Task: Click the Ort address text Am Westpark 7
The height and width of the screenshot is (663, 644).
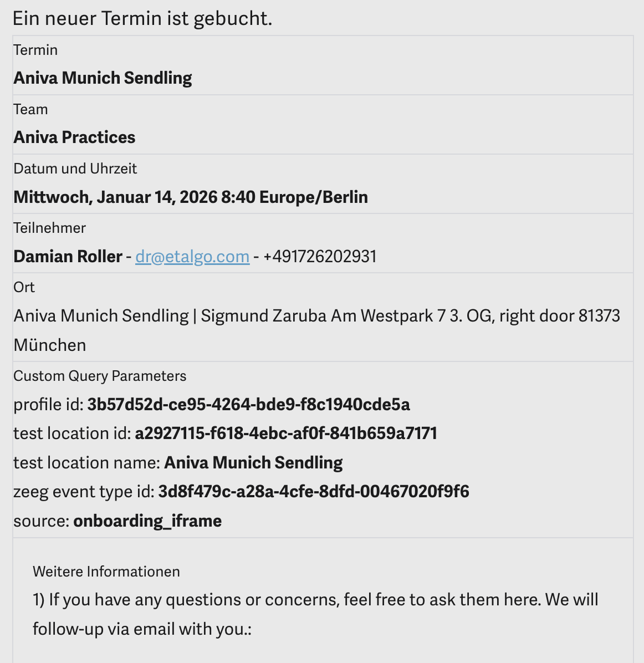Action: tap(388, 316)
